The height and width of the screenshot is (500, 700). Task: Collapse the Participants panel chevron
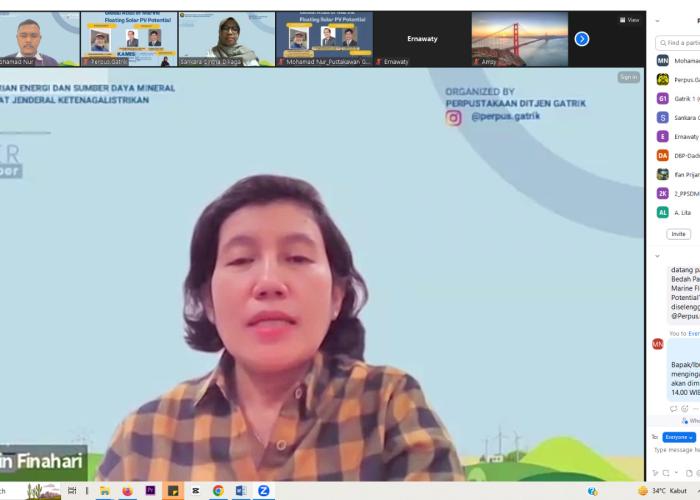tap(657, 20)
